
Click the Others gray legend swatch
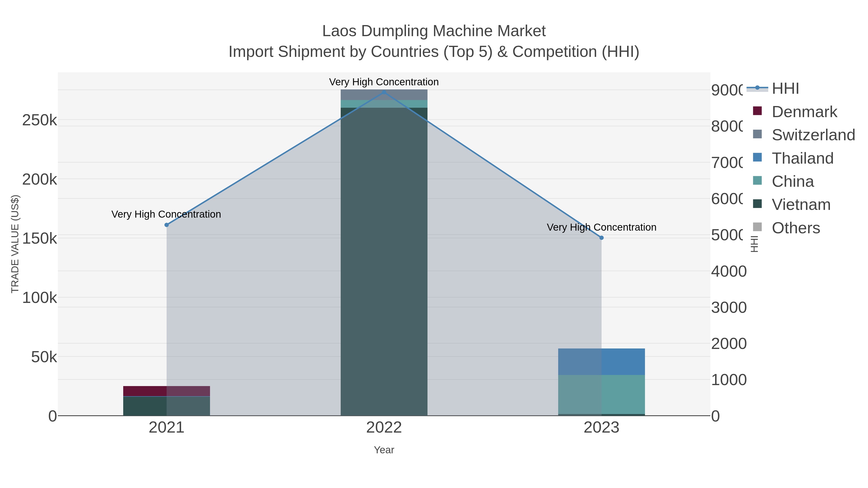(757, 227)
